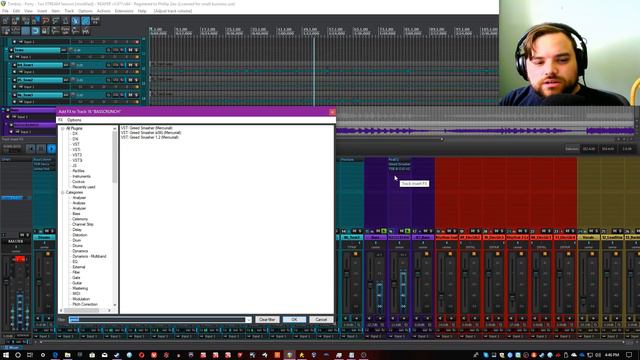640x360 pixels.
Task: Select the Recently used tree item
Action: [x=84, y=187]
